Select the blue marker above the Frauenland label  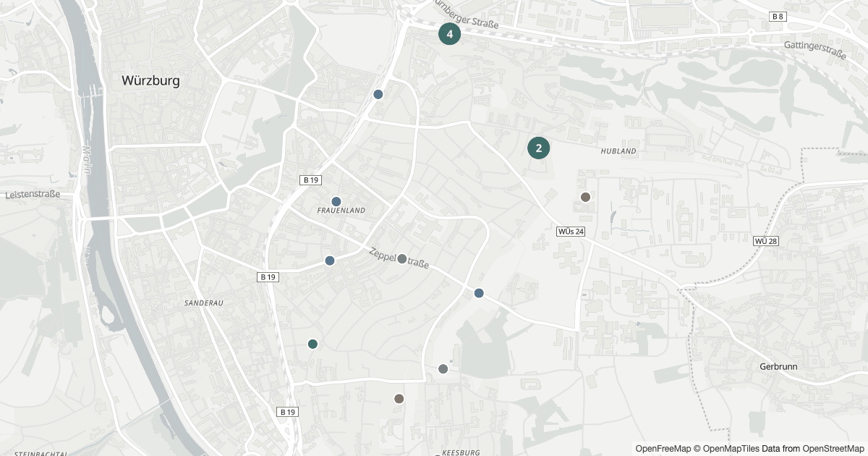336,201
